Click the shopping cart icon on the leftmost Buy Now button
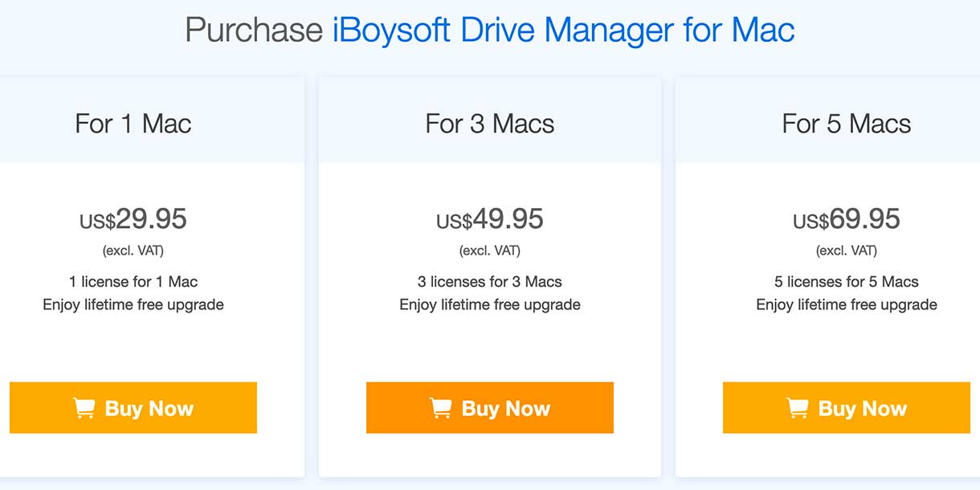 coord(83,407)
